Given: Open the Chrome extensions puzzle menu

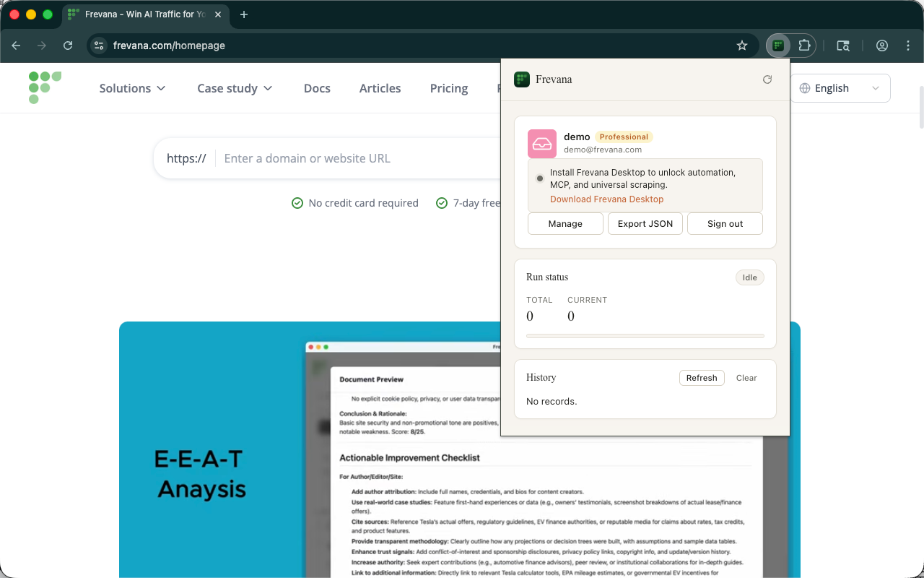Looking at the screenshot, I should click(804, 46).
